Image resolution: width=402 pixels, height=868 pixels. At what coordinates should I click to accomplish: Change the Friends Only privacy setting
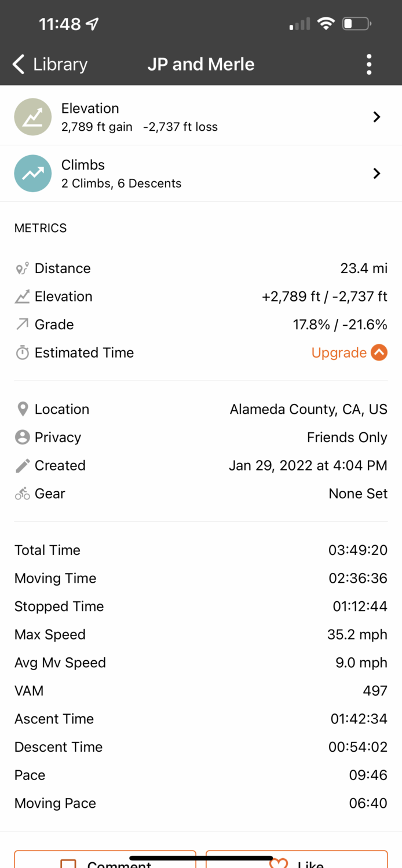(x=347, y=437)
